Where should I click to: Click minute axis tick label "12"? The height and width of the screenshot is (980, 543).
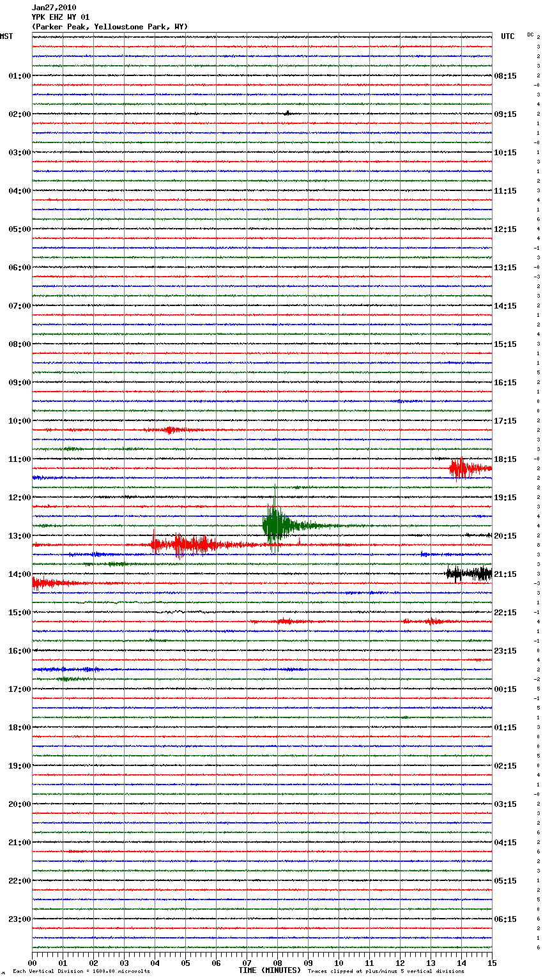(400, 963)
